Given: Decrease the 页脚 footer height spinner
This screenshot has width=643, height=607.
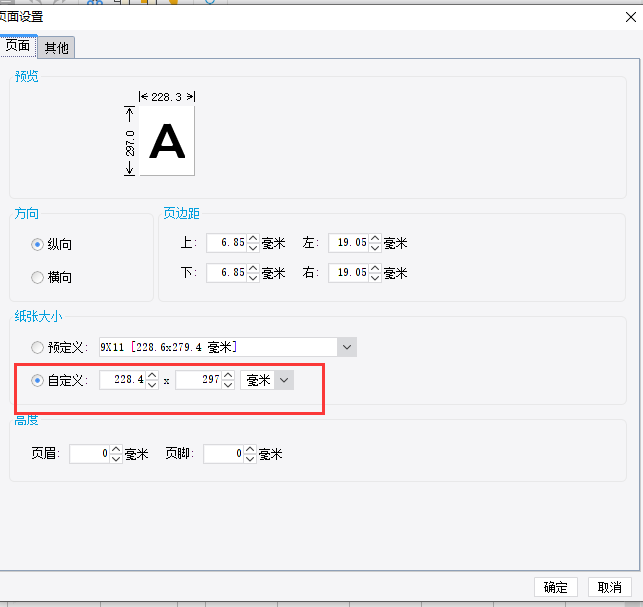Looking at the screenshot, I should pyautogui.click(x=250, y=459).
